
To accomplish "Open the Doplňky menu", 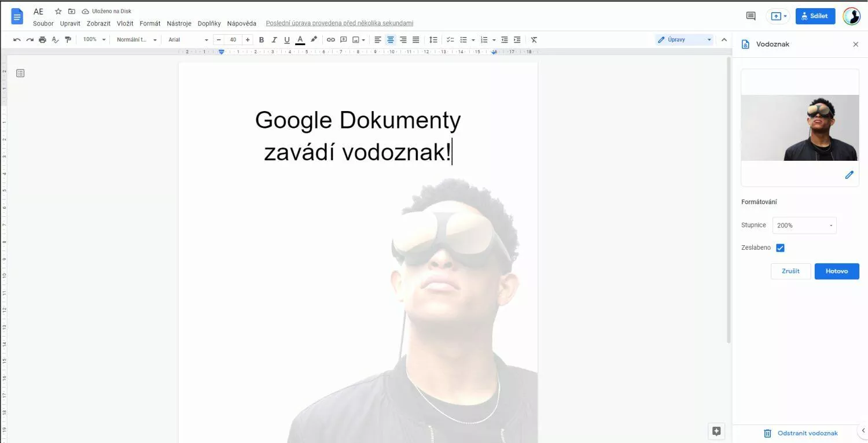I will [209, 24].
